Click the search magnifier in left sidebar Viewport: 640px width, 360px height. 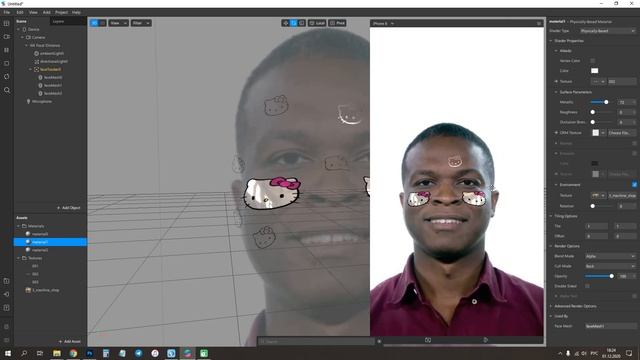7,90
